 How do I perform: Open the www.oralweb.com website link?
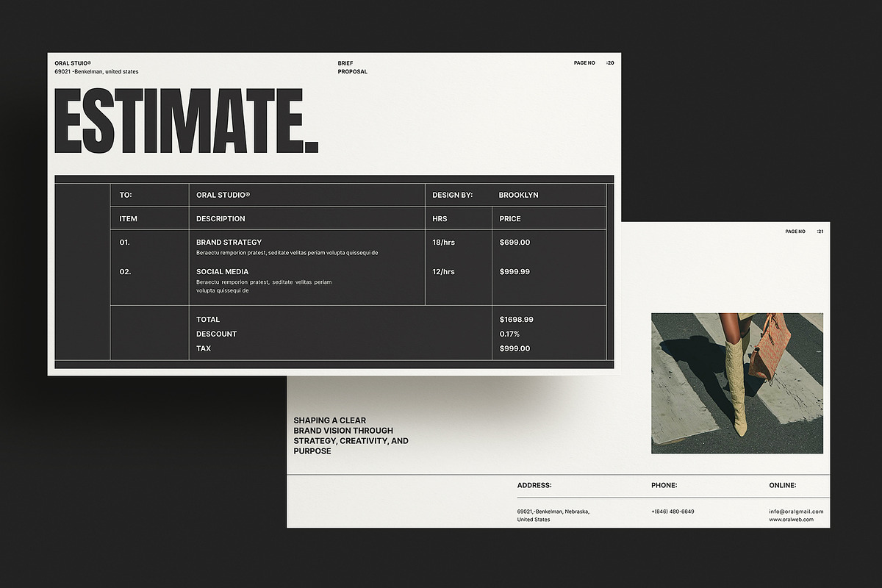(x=792, y=520)
